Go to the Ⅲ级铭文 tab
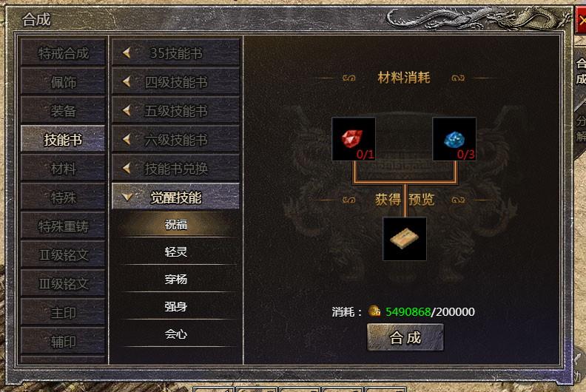Image resolution: width=586 pixels, height=392 pixels. click(x=63, y=283)
